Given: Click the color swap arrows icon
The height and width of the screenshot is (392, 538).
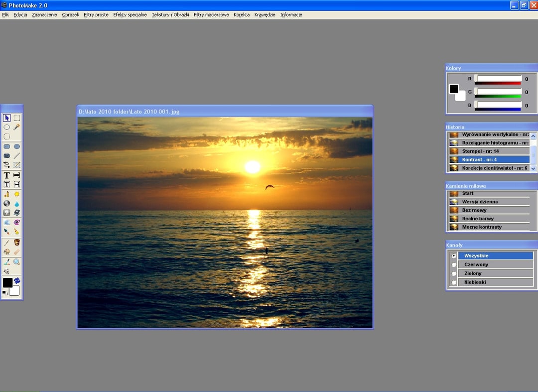Looking at the screenshot, I should pos(16,281).
